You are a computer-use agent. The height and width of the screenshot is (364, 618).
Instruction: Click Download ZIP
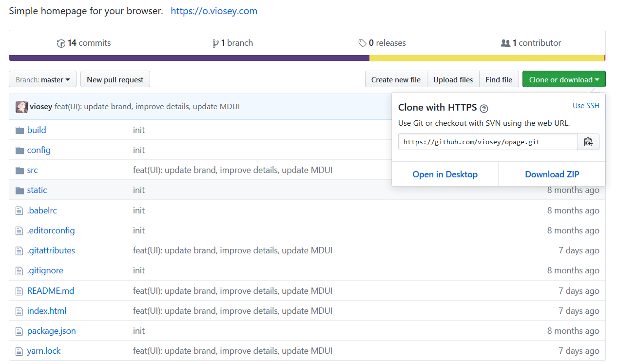[x=552, y=174]
